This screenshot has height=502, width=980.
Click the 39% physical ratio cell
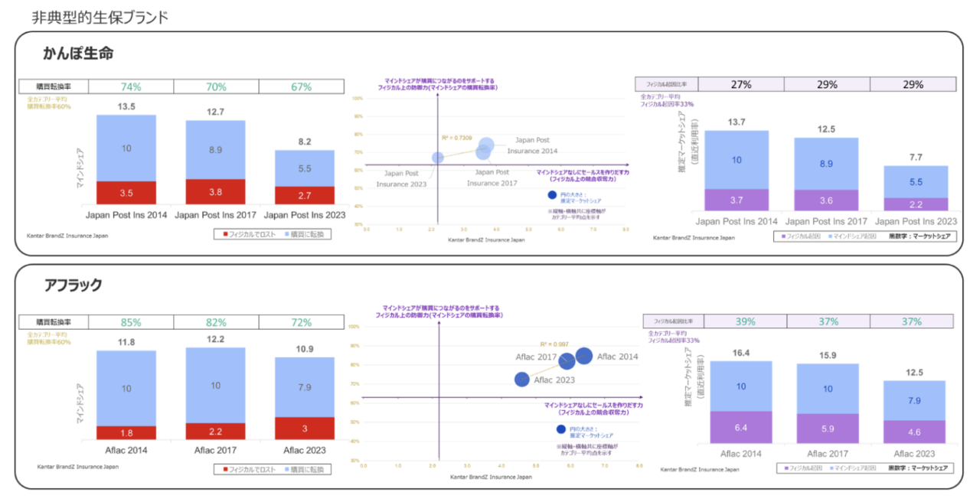745,322
